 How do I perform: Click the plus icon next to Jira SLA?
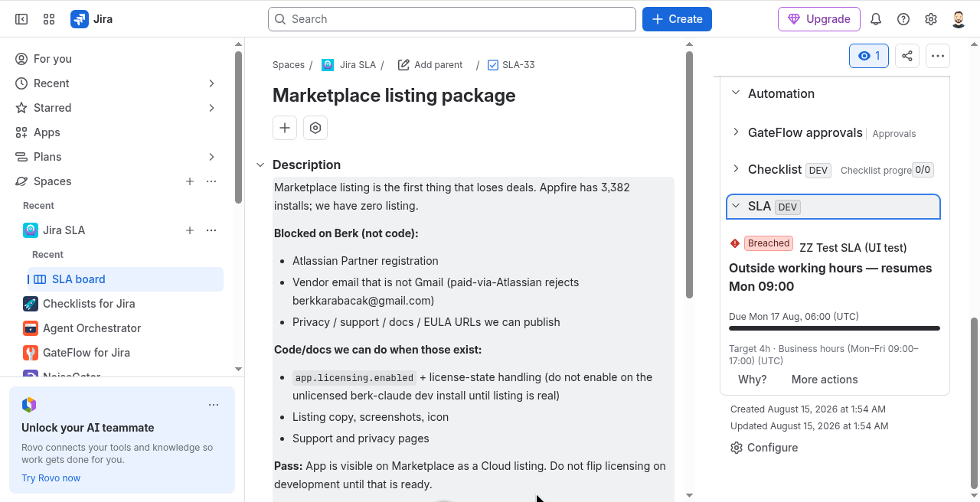click(190, 230)
